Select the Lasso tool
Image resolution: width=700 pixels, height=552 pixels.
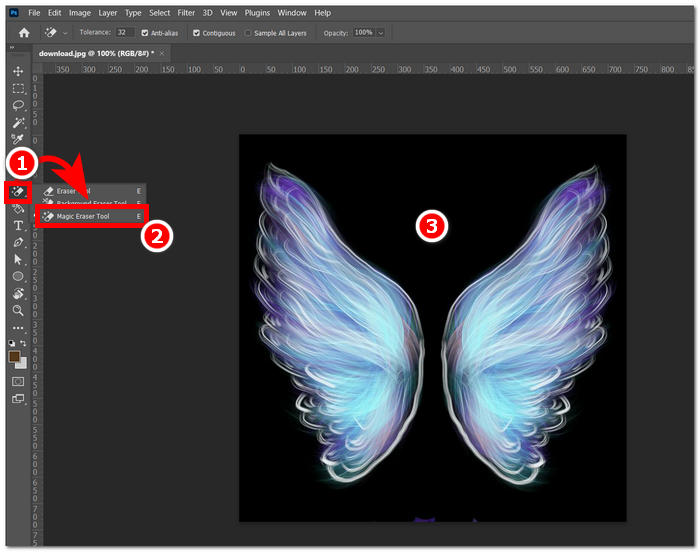[x=18, y=105]
